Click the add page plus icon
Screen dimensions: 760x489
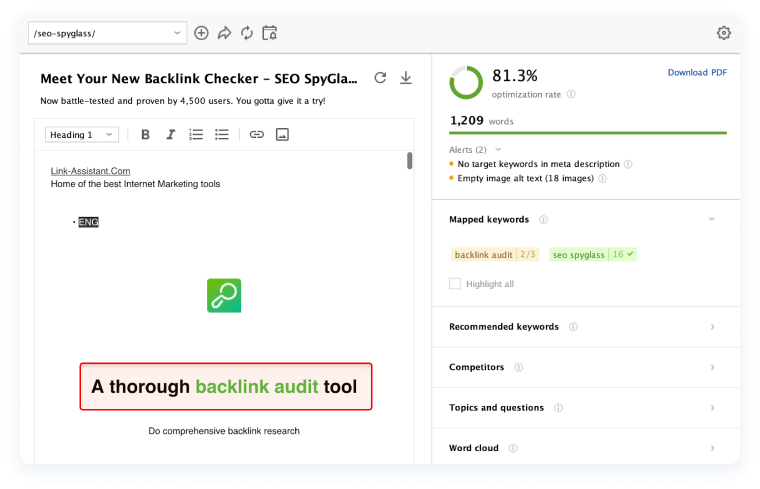click(201, 33)
